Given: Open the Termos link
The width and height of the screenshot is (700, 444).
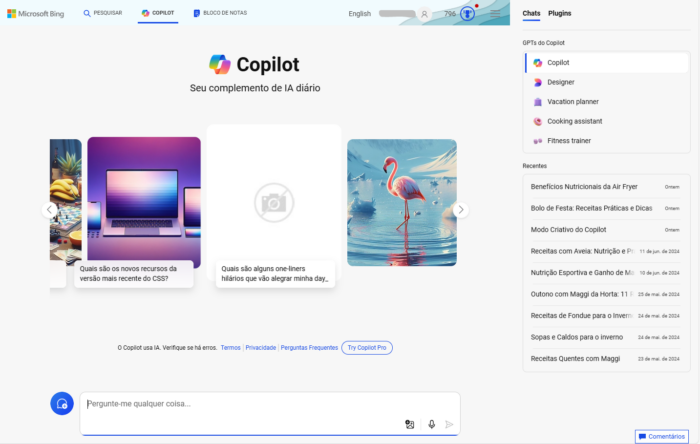Looking at the screenshot, I should coord(230,348).
